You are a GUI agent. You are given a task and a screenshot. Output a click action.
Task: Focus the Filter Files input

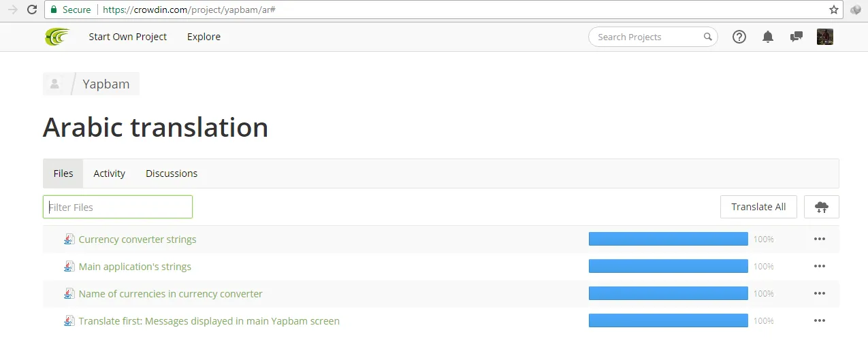pyautogui.click(x=118, y=207)
